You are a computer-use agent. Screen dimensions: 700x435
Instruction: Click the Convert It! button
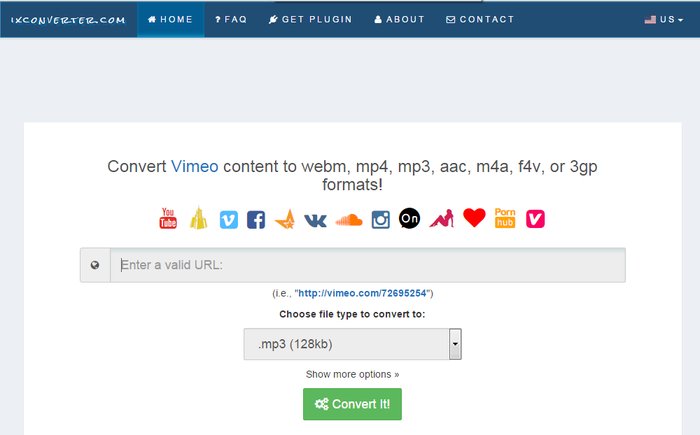click(352, 404)
